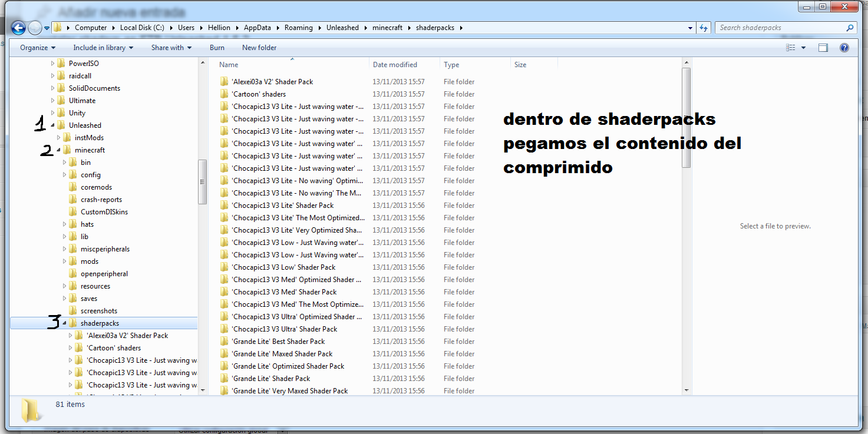Expand the mods folder in tree

click(x=64, y=261)
